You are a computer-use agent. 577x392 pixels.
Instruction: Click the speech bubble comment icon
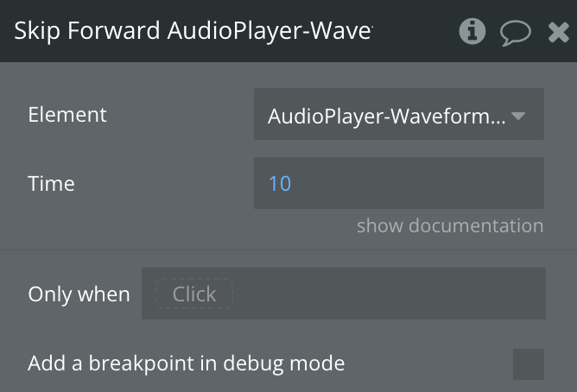515,33
